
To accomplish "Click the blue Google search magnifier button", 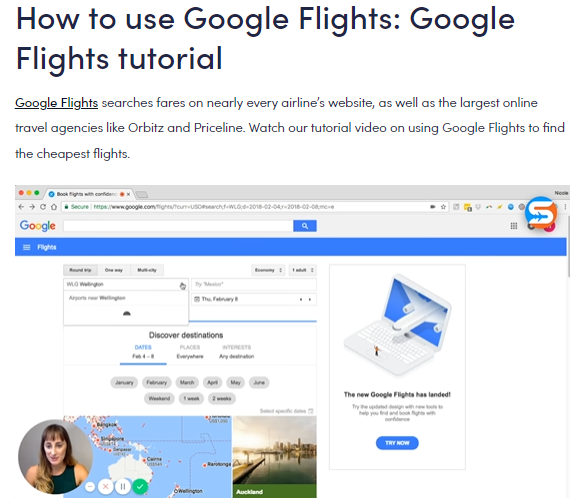I will coord(305,226).
